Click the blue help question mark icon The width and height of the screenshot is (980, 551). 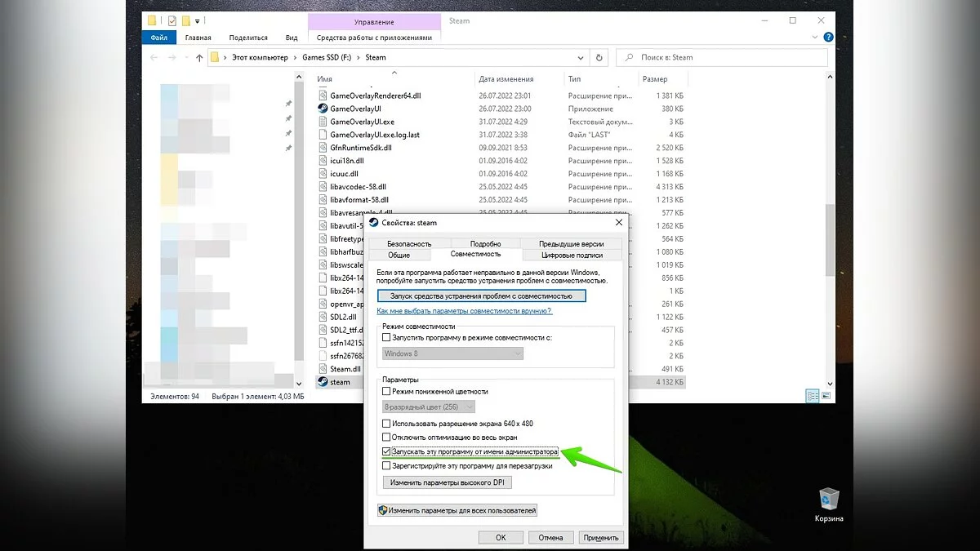pos(828,38)
